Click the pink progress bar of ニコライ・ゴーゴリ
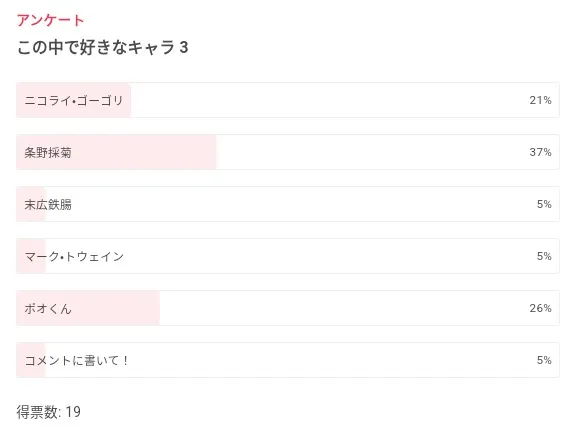This screenshot has width=580, height=436. tap(73, 100)
